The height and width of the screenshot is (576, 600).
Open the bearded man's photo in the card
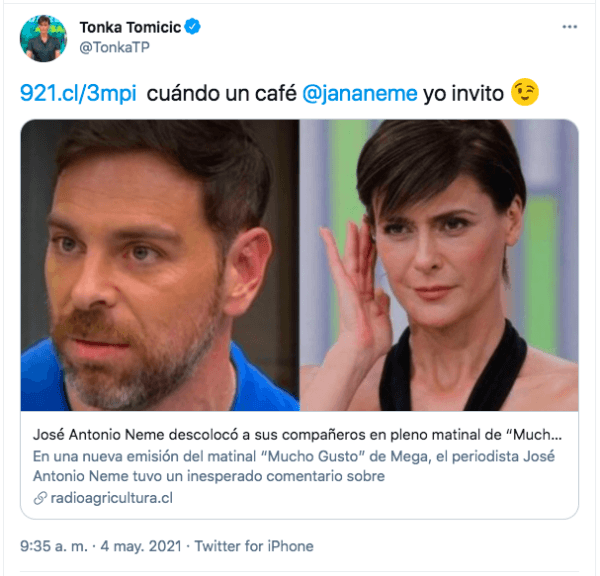[x=160, y=265]
